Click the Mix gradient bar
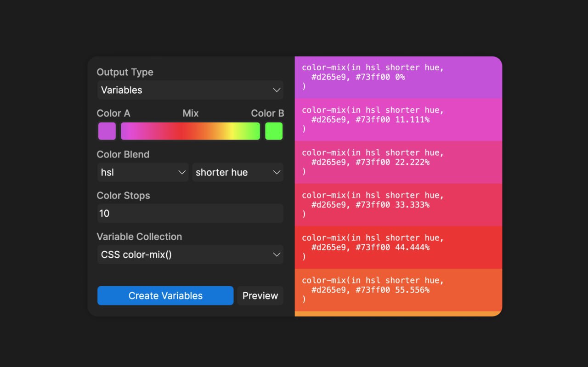Image resolution: width=588 pixels, height=367 pixels. coord(190,131)
